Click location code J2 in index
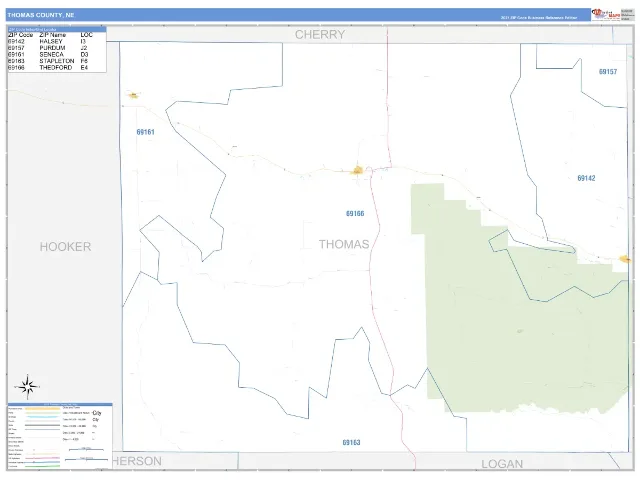The height and width of the screenshot is (480, 640). coord(84,48)
